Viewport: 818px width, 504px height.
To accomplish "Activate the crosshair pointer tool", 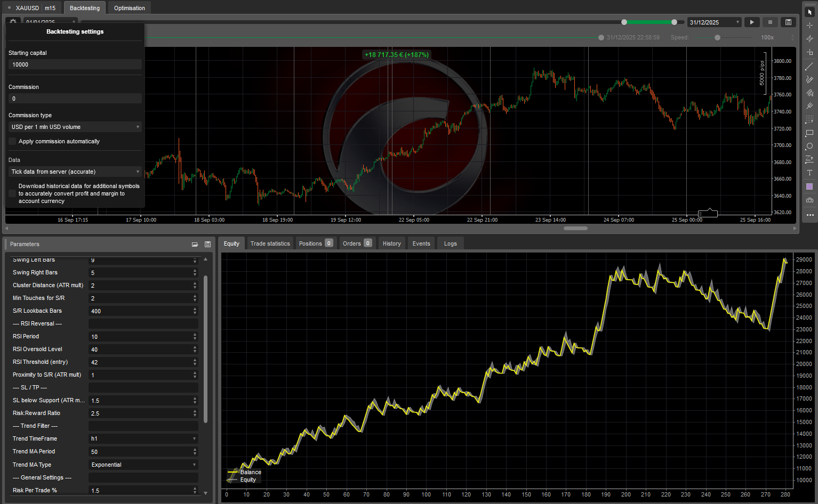I will [809, 25].
